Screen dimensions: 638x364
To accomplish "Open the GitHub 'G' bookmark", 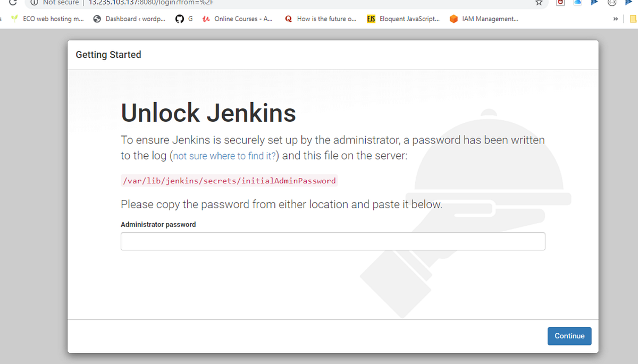I will click(x=184, y=19).
